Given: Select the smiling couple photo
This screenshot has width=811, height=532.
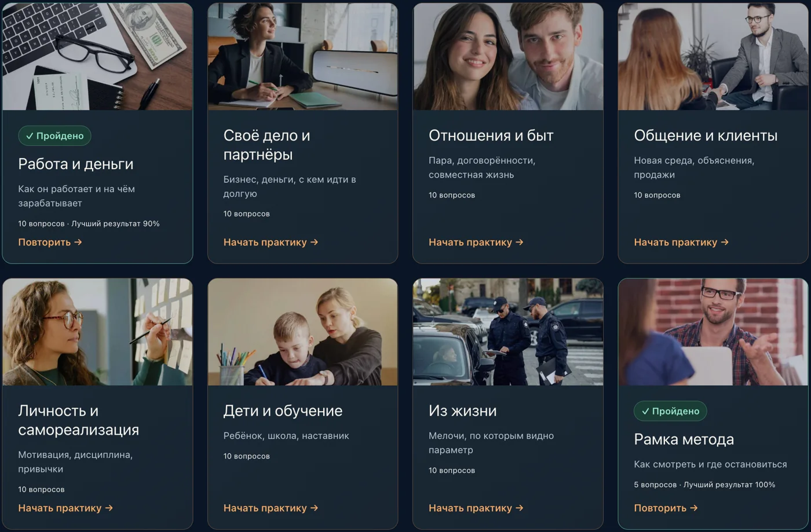Looking at the screenshot, I should pos(508,56).
